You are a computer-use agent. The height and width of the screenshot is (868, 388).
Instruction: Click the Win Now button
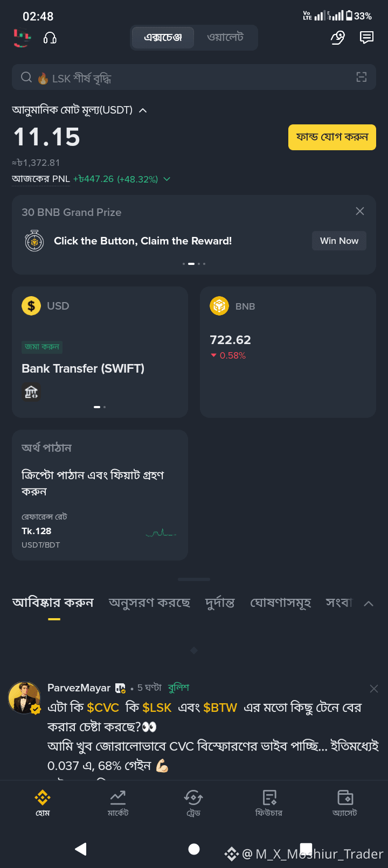[339, 241]
